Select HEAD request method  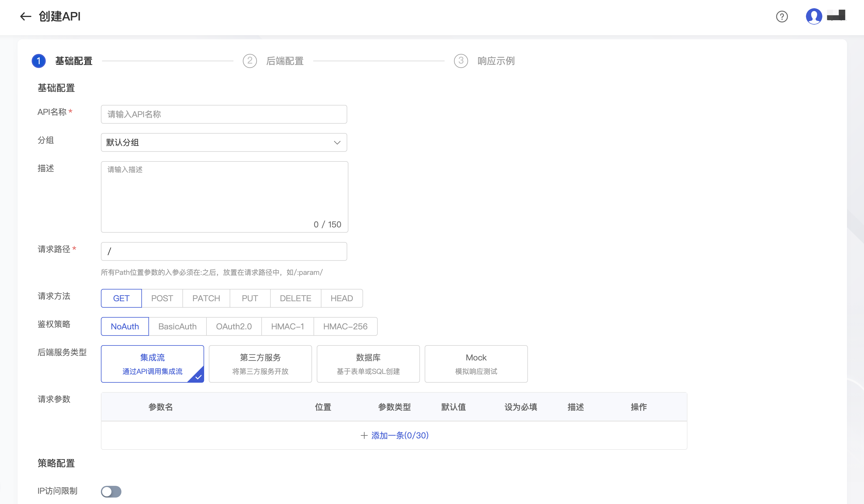[x=342, y=298]
